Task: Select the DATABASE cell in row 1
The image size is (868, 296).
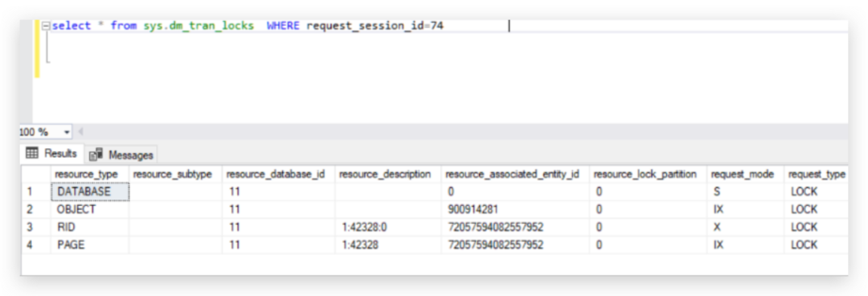Action: point(90,191)
